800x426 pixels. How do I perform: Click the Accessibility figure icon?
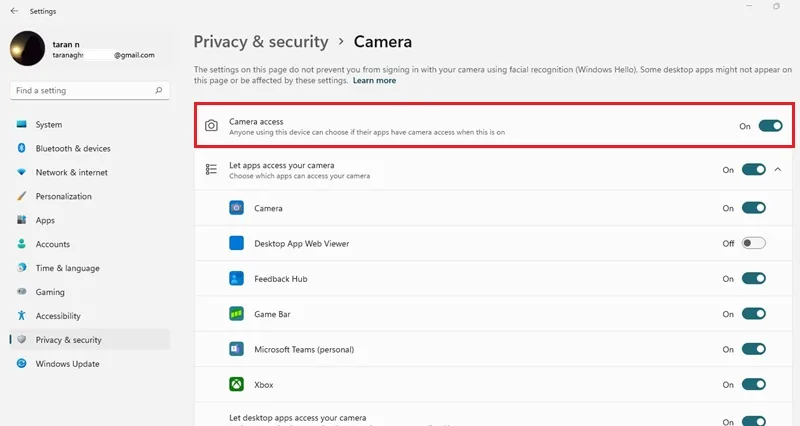tap(21, 315)
